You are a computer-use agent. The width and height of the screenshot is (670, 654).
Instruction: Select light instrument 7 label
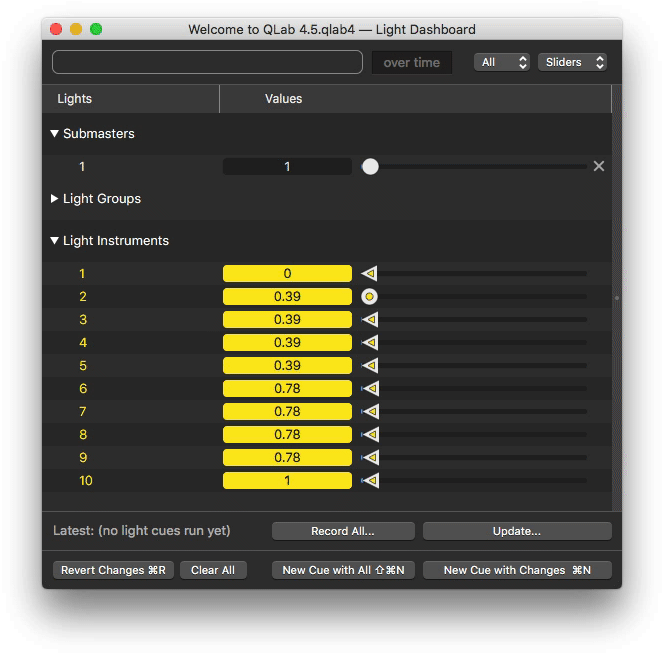pos(83,412)
